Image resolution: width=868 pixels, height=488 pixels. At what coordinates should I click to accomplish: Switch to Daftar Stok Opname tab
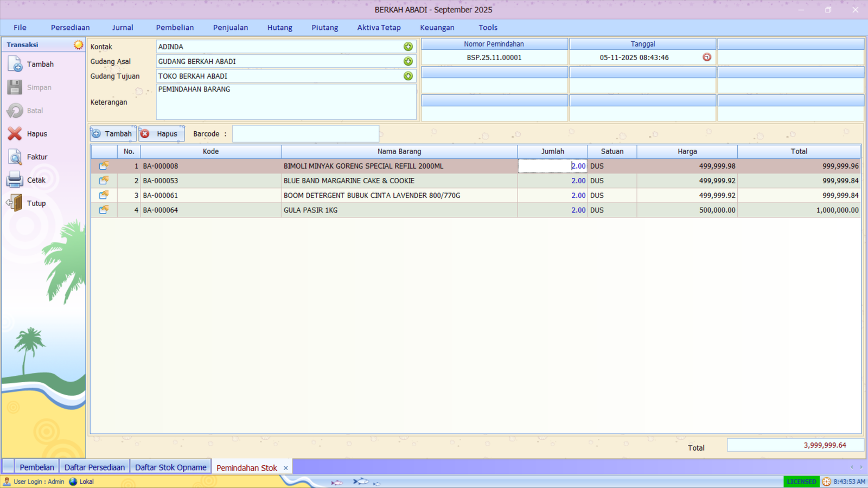click(x=170, y=467)
